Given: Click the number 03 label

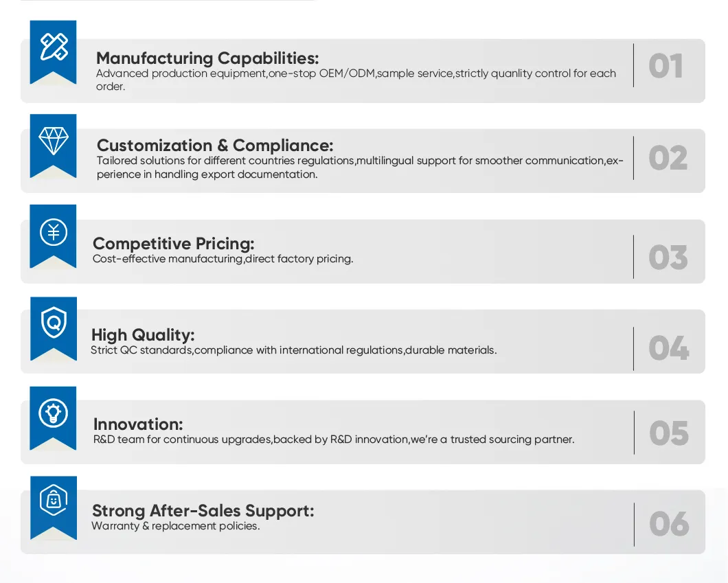Looking at the screenshot, I should (x=668, y=258).
